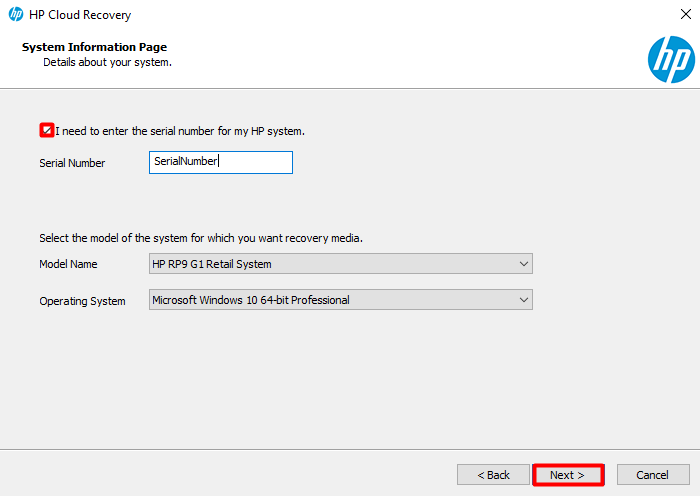Click the 'HP Cloud Recovery' window title
The image size is (700, 496).
point(80,15)
